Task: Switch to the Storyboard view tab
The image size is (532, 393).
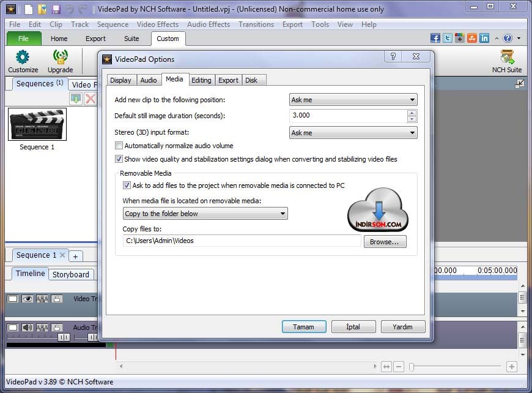Action: 70,274
